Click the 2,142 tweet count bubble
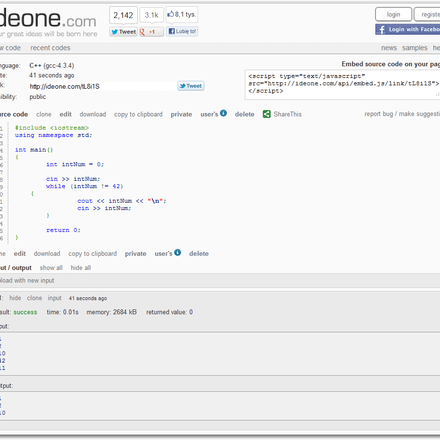The image size is (440, 440). point(123,15)
